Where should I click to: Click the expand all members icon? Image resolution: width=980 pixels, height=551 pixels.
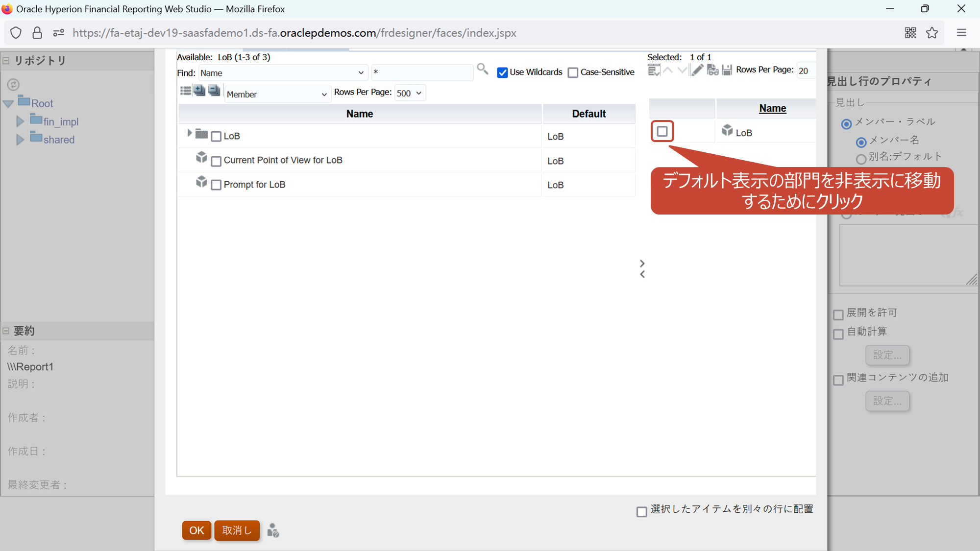pos(199,91)
